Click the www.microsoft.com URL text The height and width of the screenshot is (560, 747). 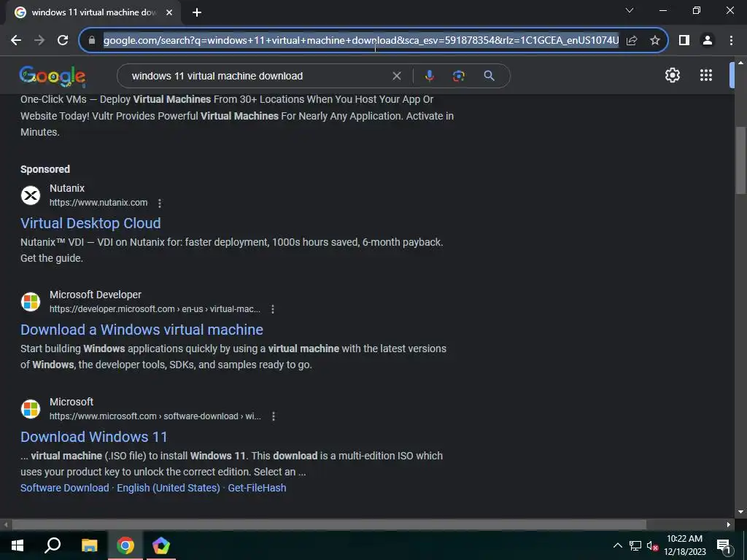click(x=155, y=416)
